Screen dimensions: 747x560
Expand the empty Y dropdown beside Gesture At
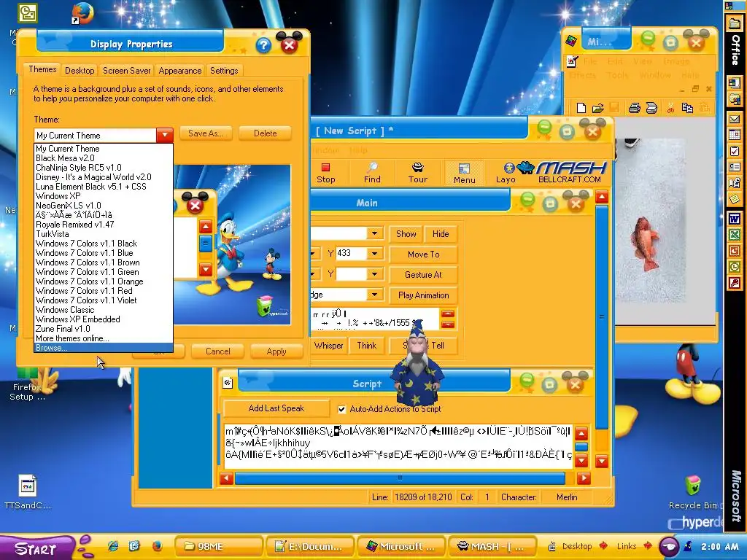click(x=374, y=274)
